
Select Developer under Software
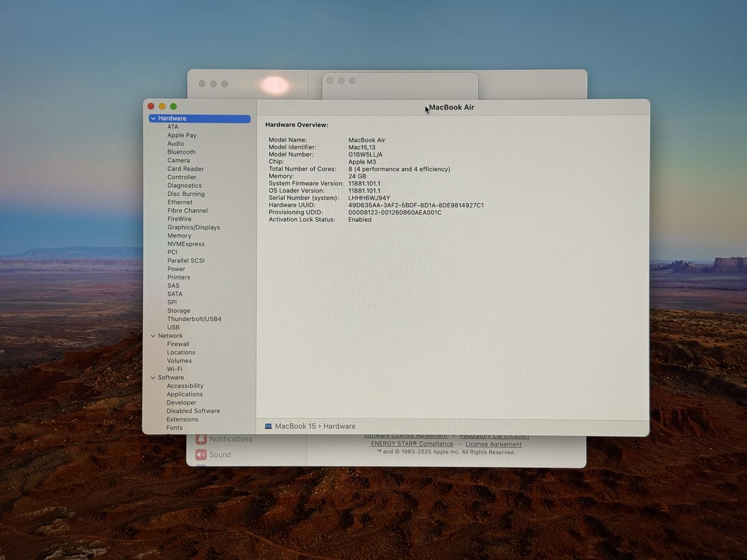coord(182,402)
